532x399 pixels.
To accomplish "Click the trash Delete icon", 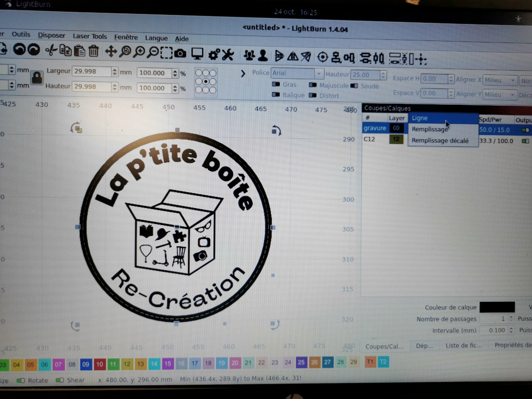I will [94, 51].
